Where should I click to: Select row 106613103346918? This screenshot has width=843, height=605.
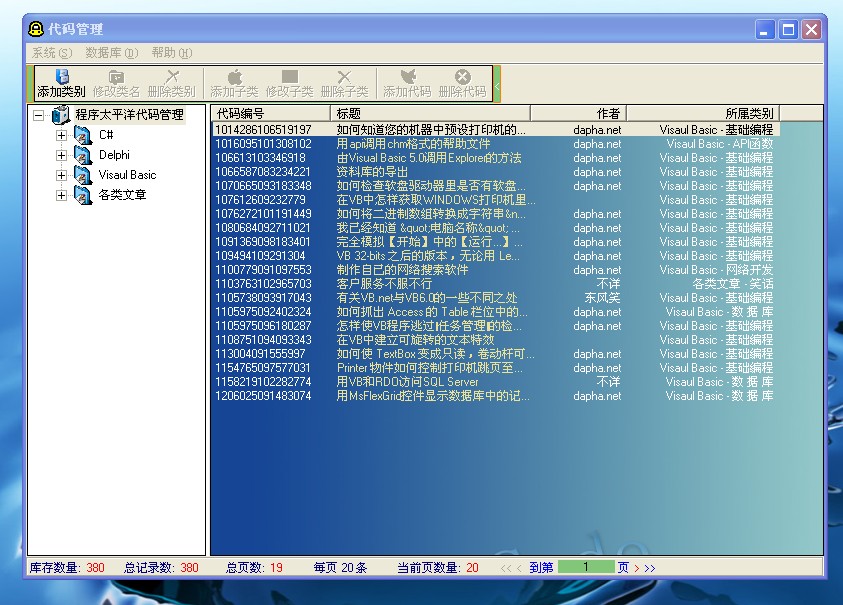[495, 158]
